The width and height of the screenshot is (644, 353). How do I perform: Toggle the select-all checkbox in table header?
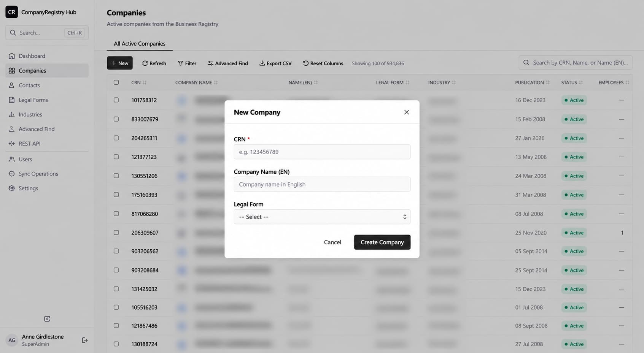coord(116,82)
